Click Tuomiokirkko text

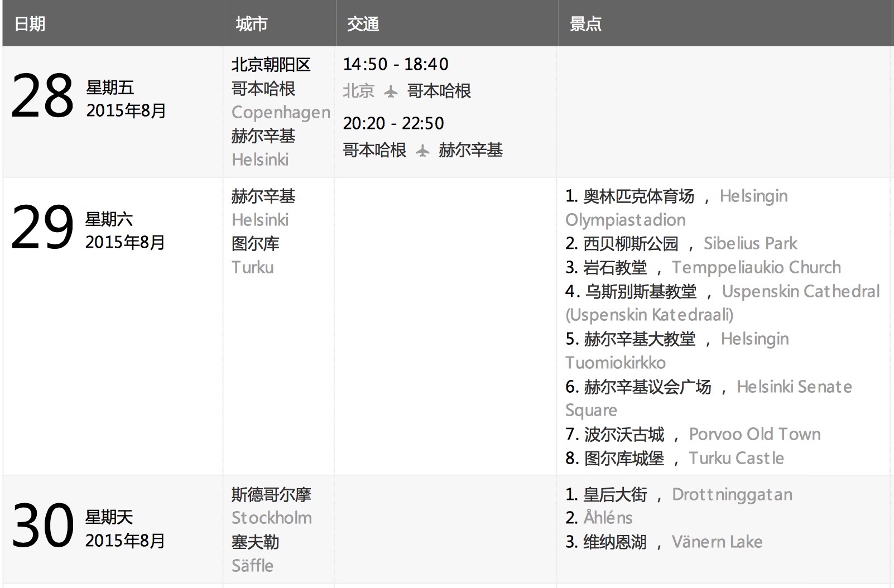[x=616, y=363]
